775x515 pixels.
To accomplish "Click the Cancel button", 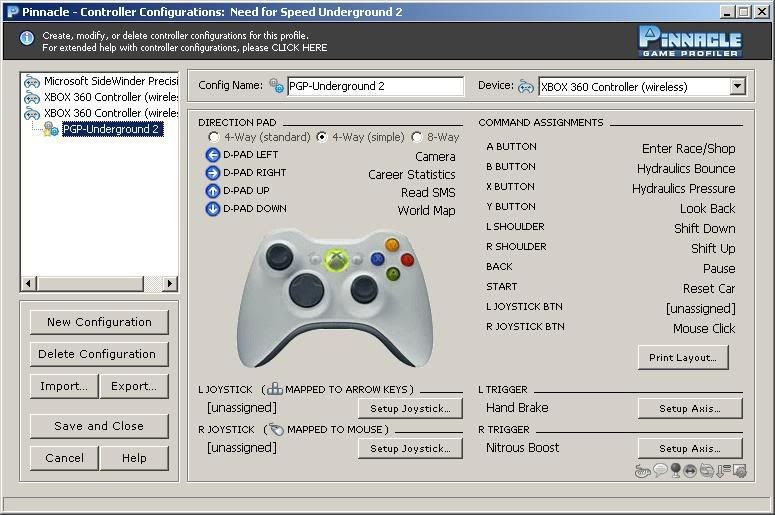I will [x=64, y=458].
